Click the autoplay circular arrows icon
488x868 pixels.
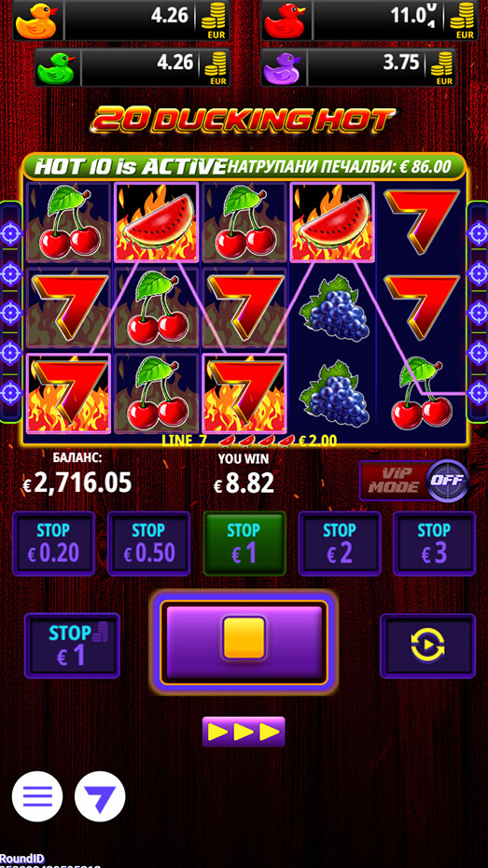[427, 646]
